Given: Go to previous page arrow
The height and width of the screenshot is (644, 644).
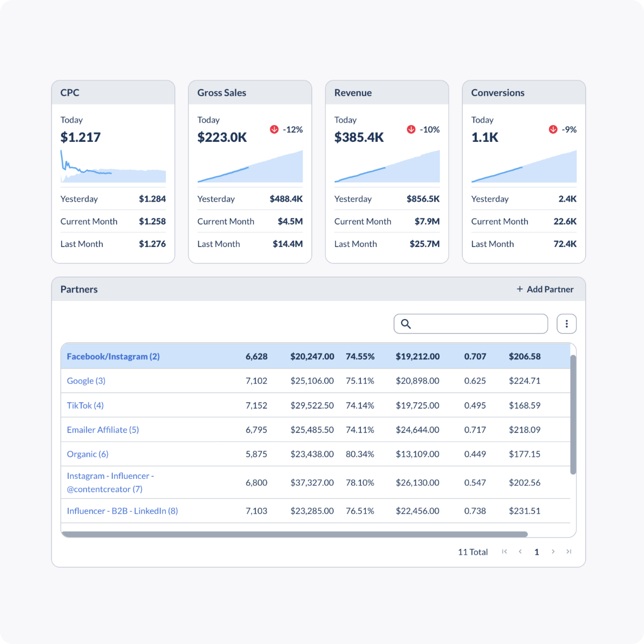Looking at the screenshot, I should coord(520,552).
